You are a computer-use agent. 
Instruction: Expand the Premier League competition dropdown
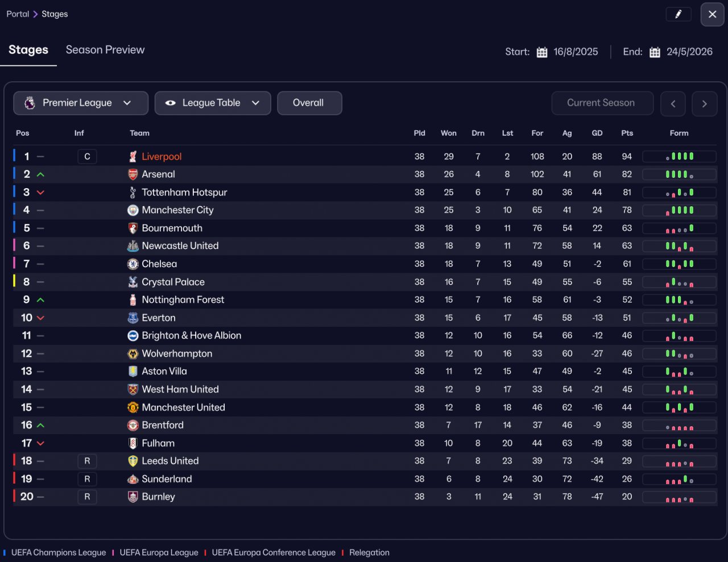click(81, 103)
